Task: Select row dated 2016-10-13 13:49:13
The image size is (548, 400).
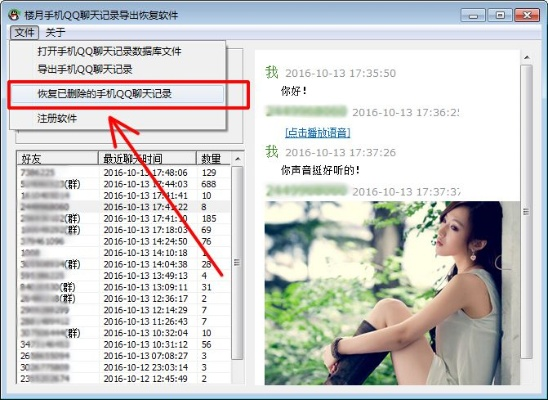Action: (x=124, y=276)
